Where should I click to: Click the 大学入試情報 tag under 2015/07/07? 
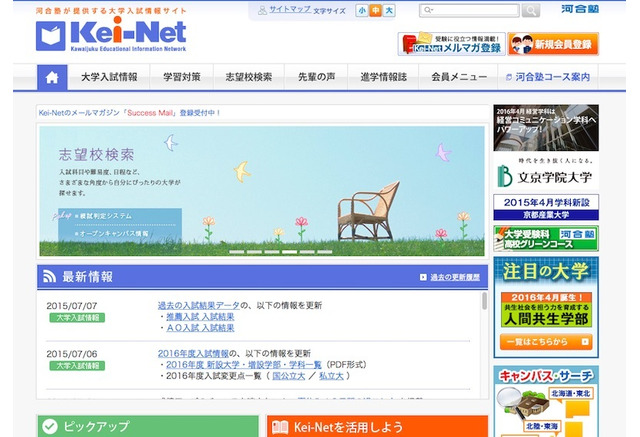click(77, 317)
